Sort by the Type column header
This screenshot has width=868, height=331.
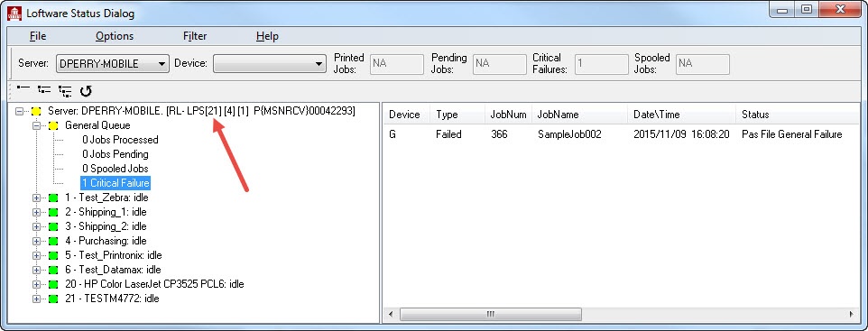457,115
